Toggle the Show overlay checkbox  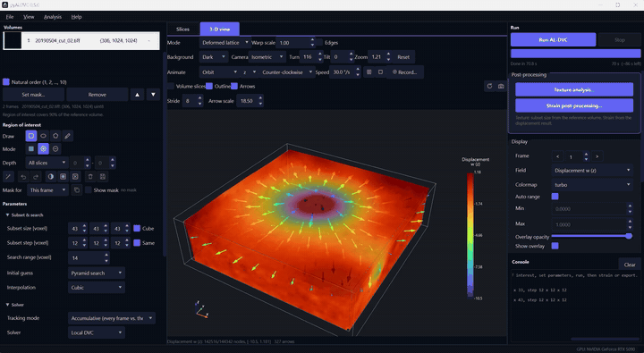(555, 246)
